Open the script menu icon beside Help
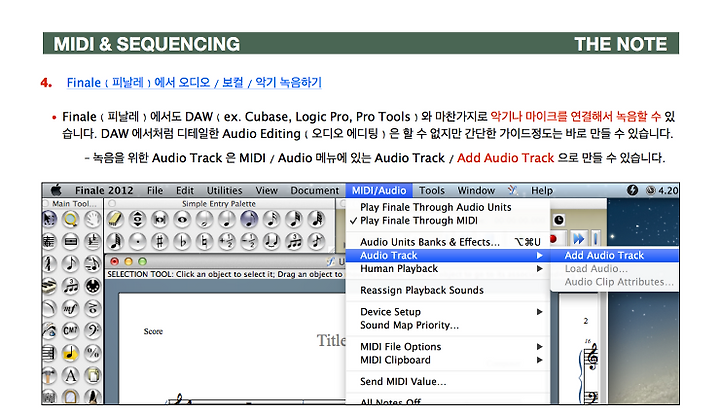 [512, 190]
